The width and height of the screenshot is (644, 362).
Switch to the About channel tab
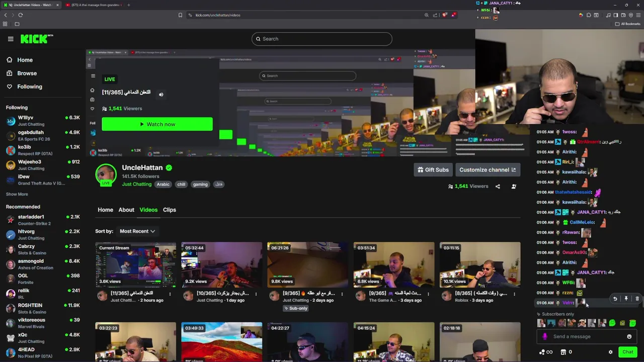(x=126, y=210)
